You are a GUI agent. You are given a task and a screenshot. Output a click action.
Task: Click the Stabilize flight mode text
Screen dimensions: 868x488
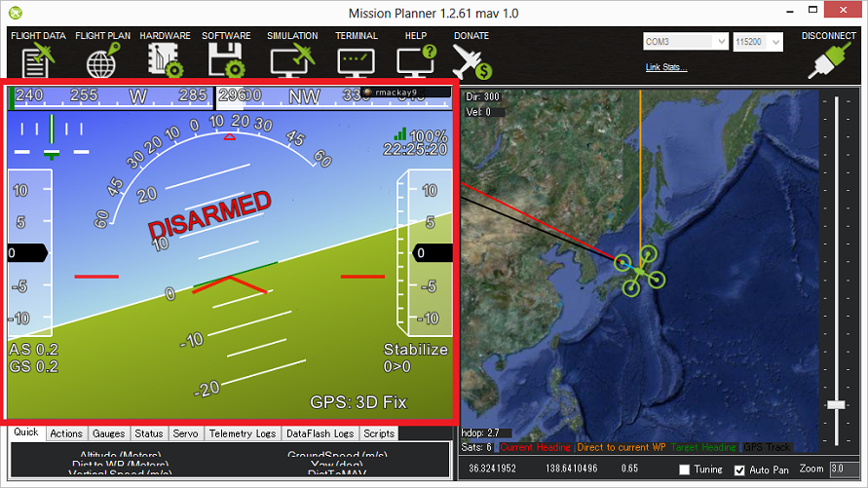tap(416, 350)
